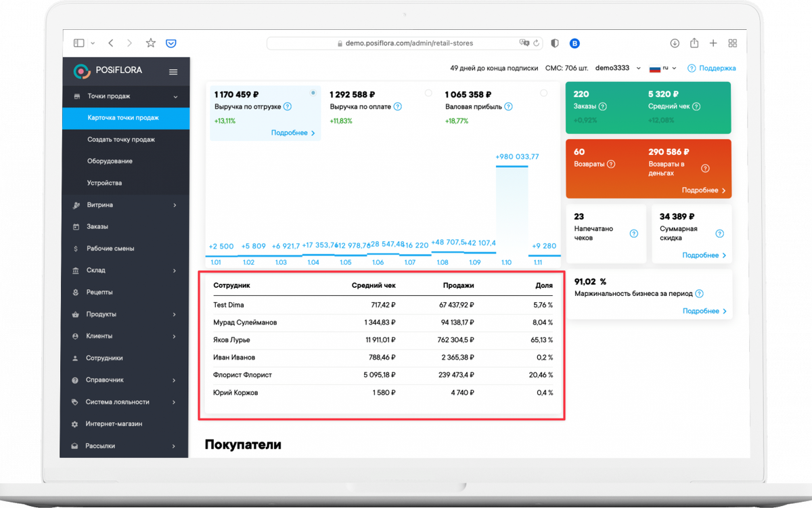The width and height of the screenshot is (812, 508).
Task: Click Подробнее on the orange Возвраты card
Action: tap(704, 190)
